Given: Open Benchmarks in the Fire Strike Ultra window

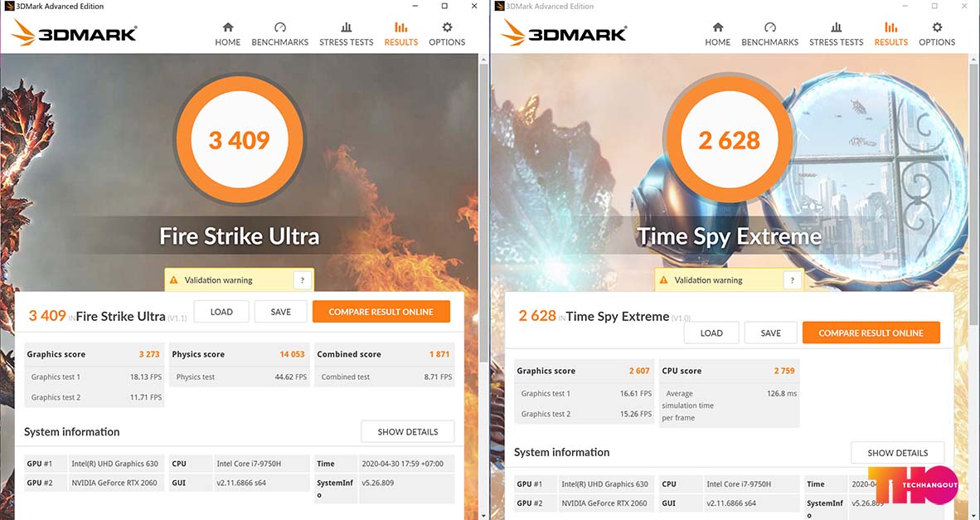Looking at the screenshot, I should [280, 34].
